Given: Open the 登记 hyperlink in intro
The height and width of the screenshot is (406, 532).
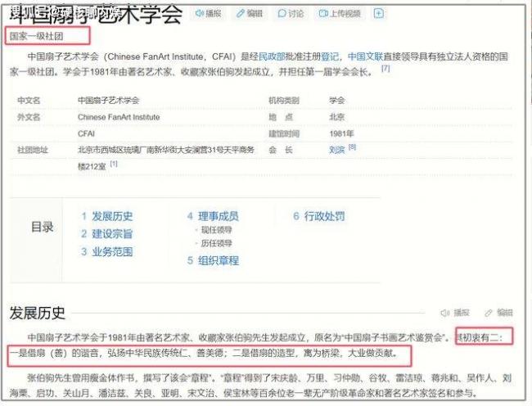Looking at the screenshot, I should [330, 57].
